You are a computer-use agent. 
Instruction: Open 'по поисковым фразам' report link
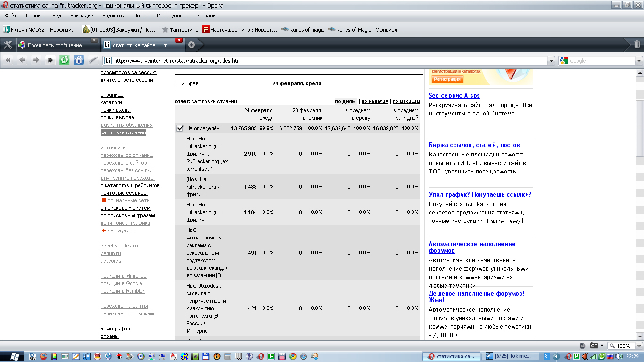click(x=128, y=215)
